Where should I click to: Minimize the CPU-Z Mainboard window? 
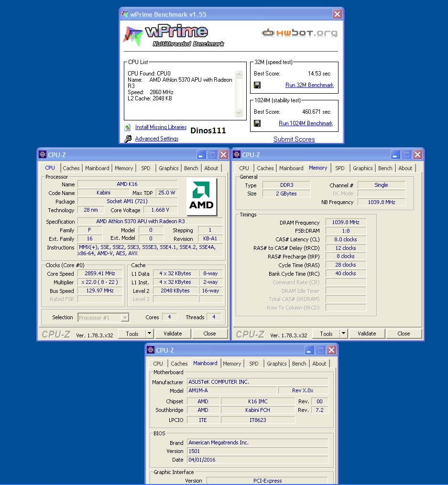click(x=309, y=350)
